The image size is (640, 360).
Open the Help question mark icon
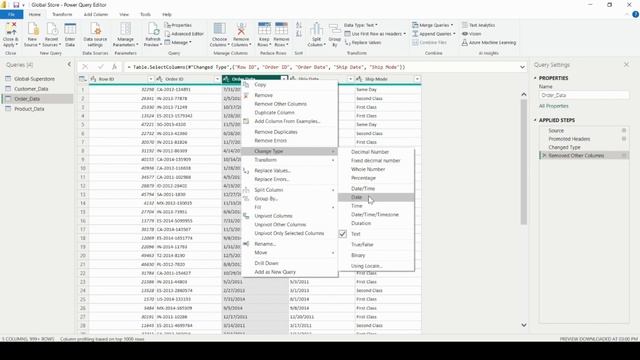[636, 14]
